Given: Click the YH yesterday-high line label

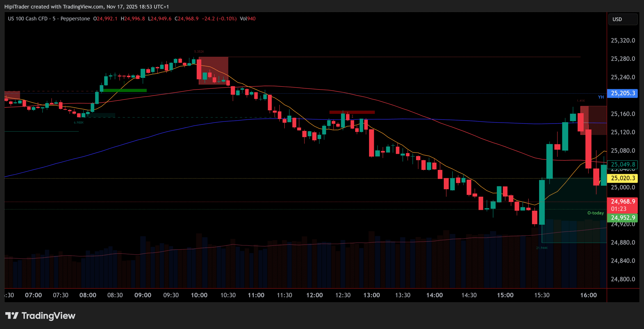Looking at the screenshot, I should 601,97.
